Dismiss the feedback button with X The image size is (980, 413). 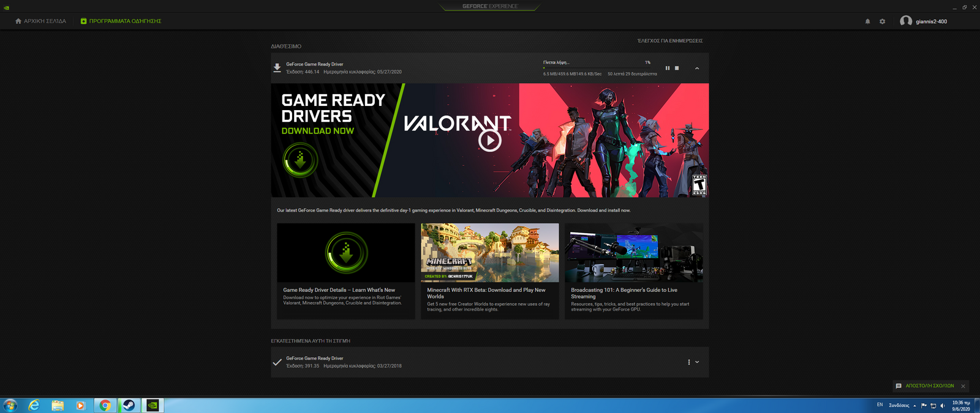click(x=963, y=386)
